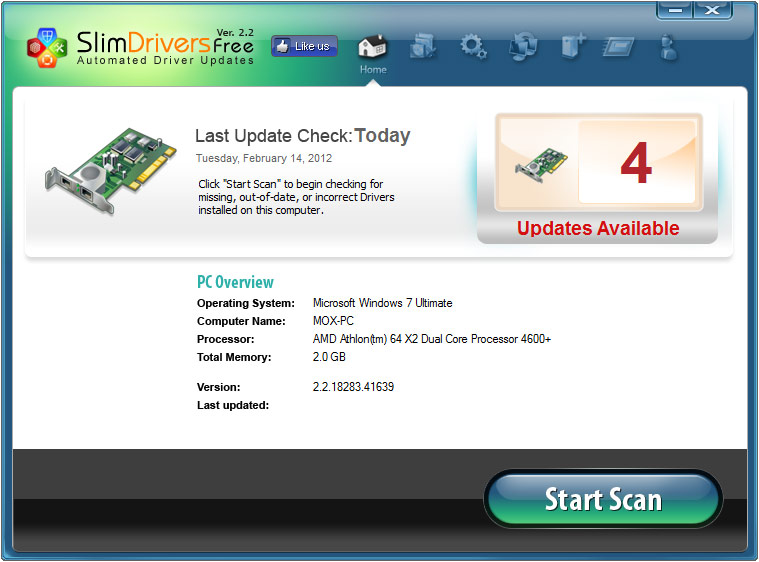
Task: Click the large network card image
Action: click(x=111, y=170)
